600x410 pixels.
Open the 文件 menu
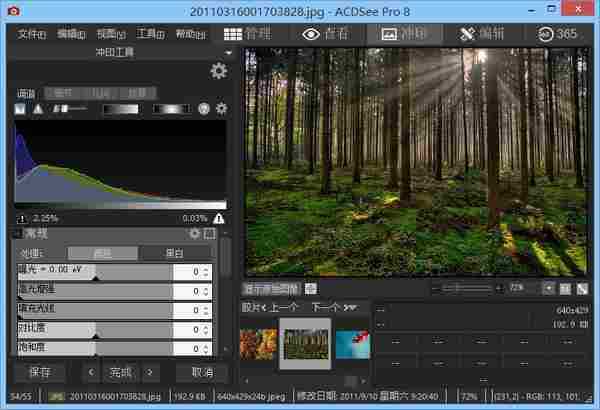pyautogui.click(x=32, y=34)
